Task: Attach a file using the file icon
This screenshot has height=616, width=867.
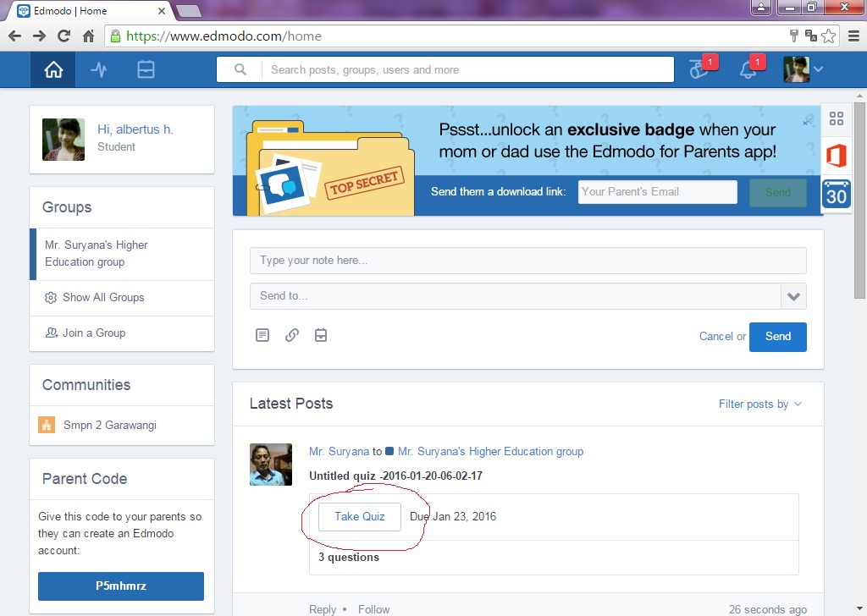Action: [x=262, y=335]
